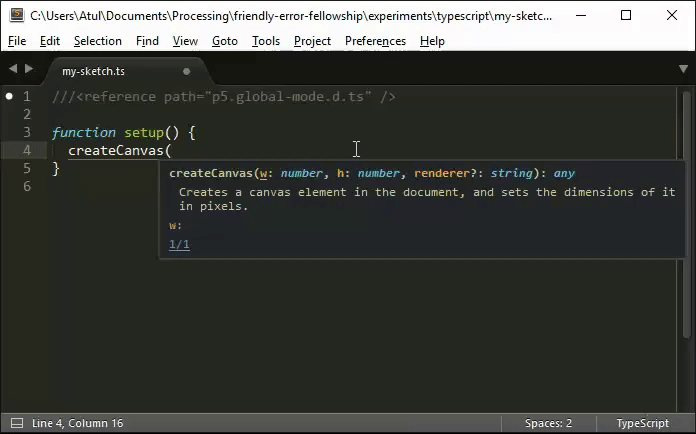The image size is (696, 434).
Task: Click 'renderer?' parameter in signature popup
Action: click(x=446, y=173)
